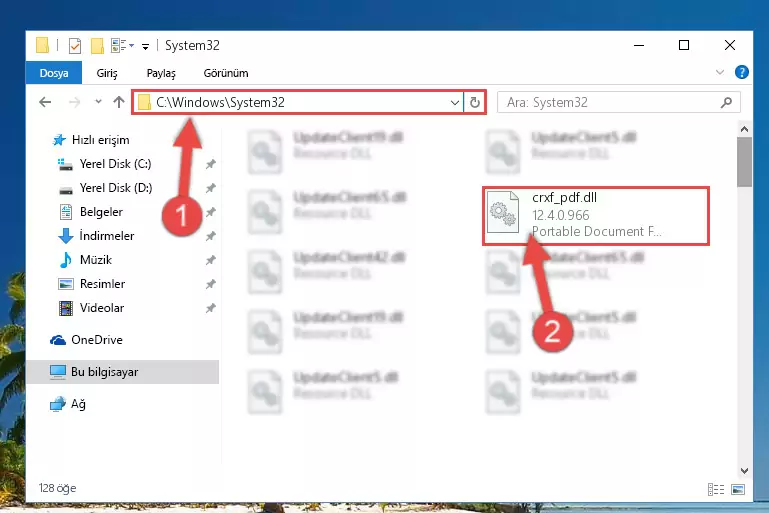The height and width of the screenshot is (513, 769).
Task: Click the search magnifier icon
Action: [726, 102]
